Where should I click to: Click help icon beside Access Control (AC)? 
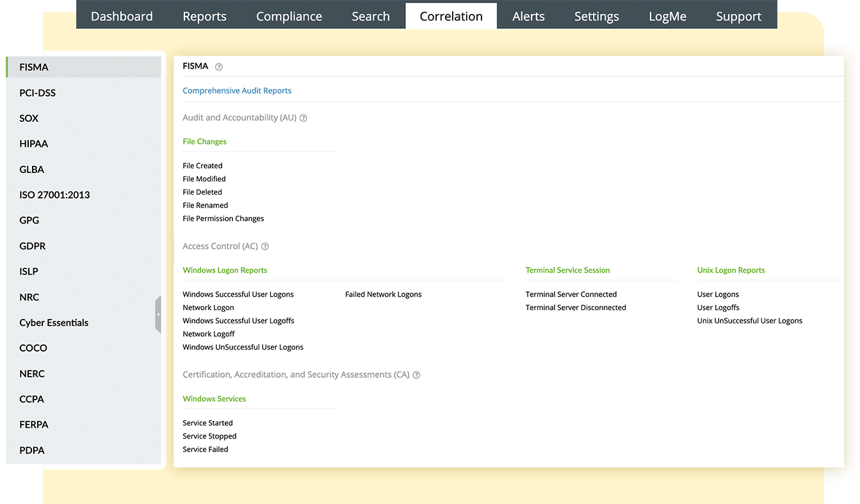265,247
